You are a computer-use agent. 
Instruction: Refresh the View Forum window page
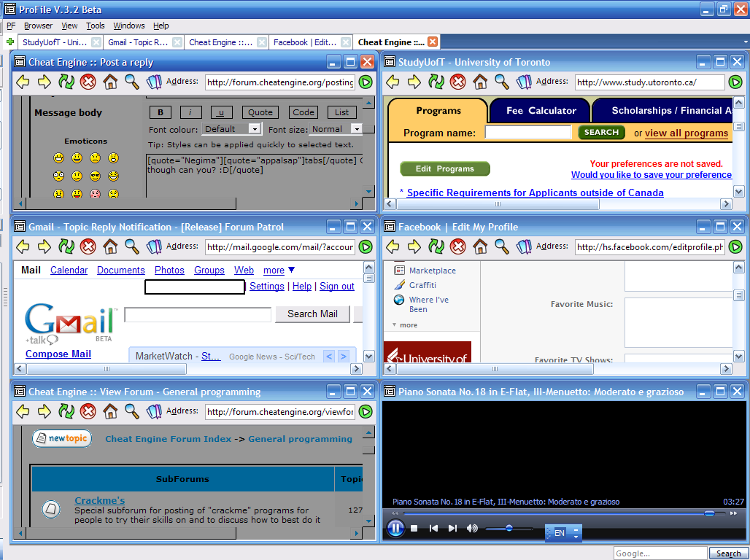66,411
